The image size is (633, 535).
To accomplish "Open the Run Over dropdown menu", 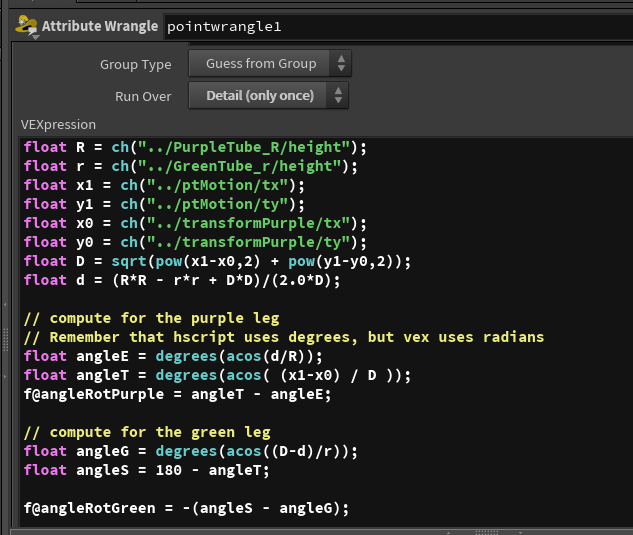I will point(270,96).
